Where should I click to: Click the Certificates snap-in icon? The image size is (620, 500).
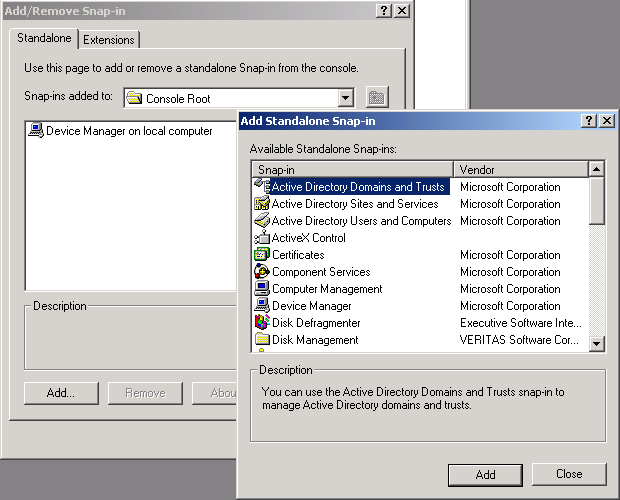(x=261, y=255)
